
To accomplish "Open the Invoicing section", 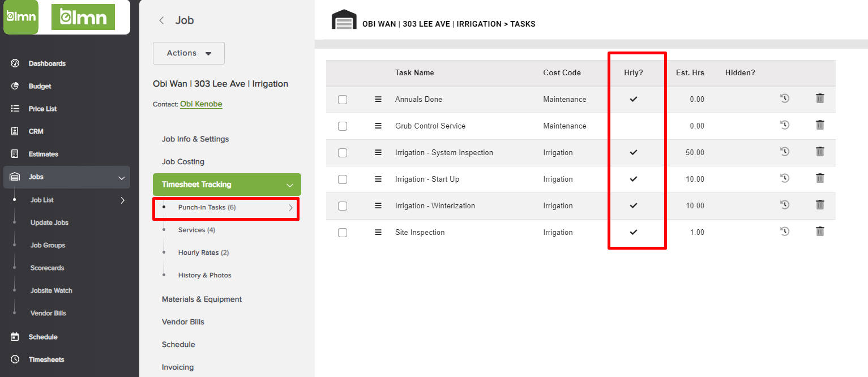I will (x=178, y=367).
